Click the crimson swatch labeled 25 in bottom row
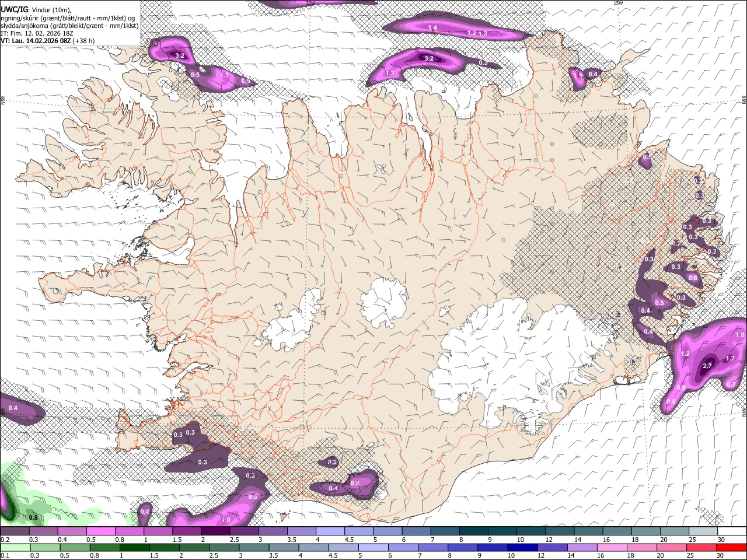The height and width of the screenshot is (560, 747). [x=702, y=547]
